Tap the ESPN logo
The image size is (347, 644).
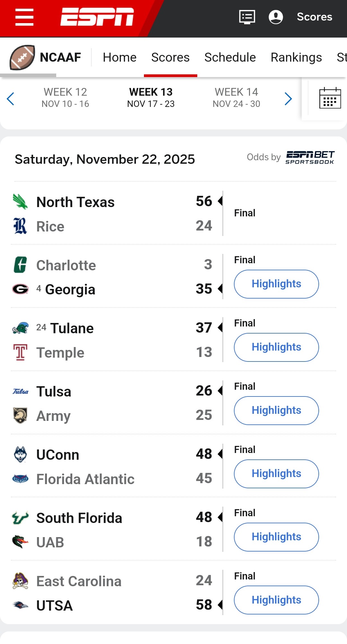coord(97,17)
